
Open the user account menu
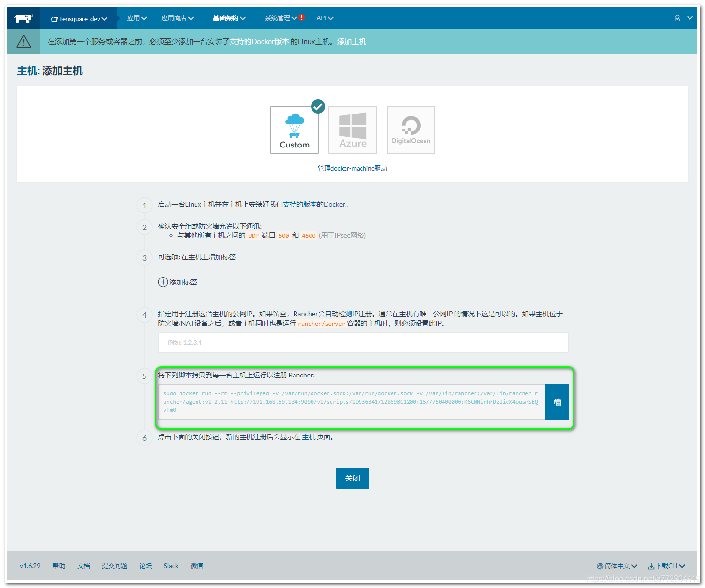[683, 18]
